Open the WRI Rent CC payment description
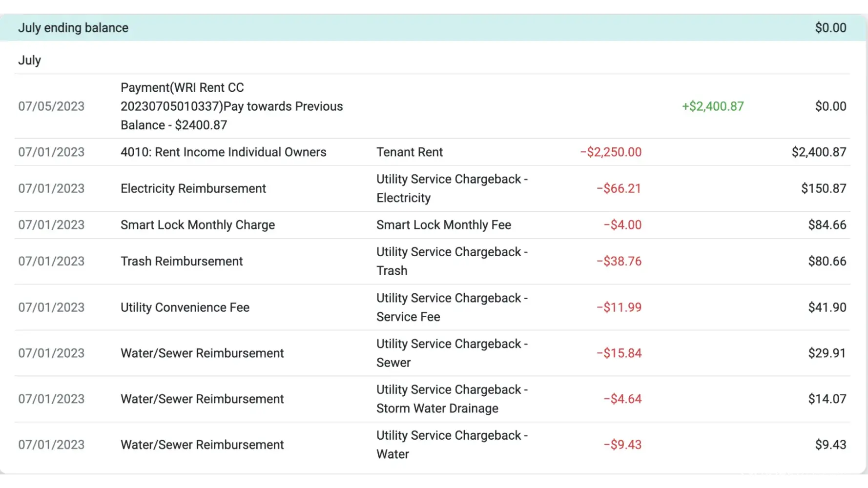 (232, 106)
